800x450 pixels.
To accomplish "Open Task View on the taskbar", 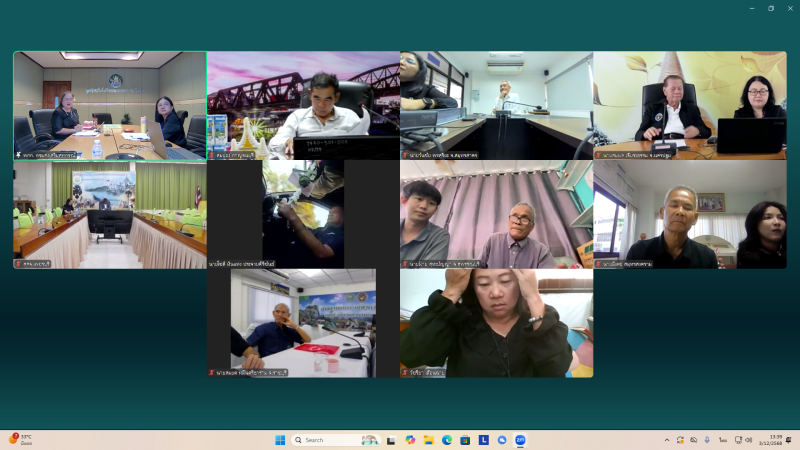I will 392,440.
